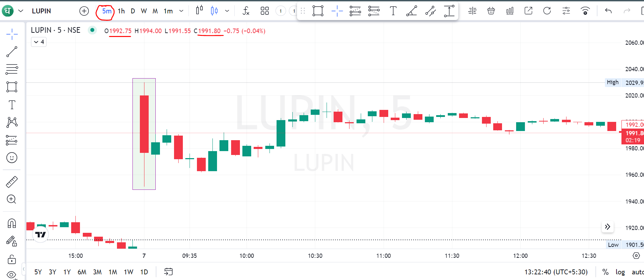Open the bar chart icon in top toolbar
The height and width of the screenshot is (280, 644).
[x=510, y=11]
